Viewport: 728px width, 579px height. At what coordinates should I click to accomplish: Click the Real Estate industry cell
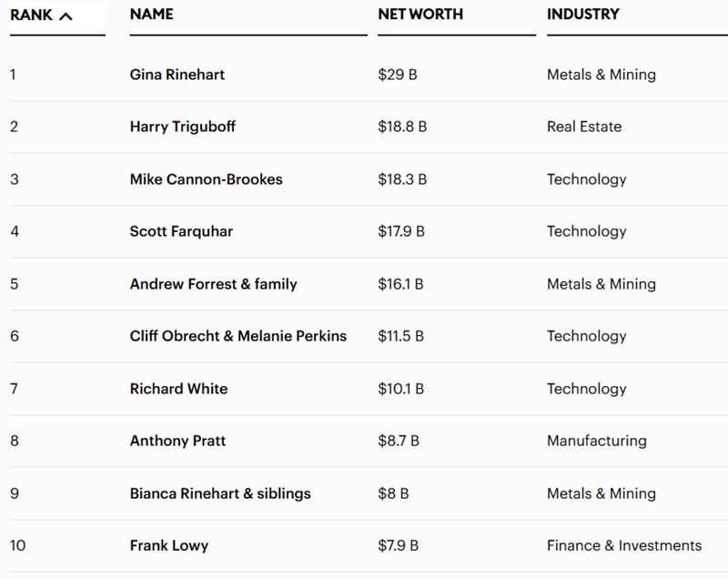coord(584,127)
